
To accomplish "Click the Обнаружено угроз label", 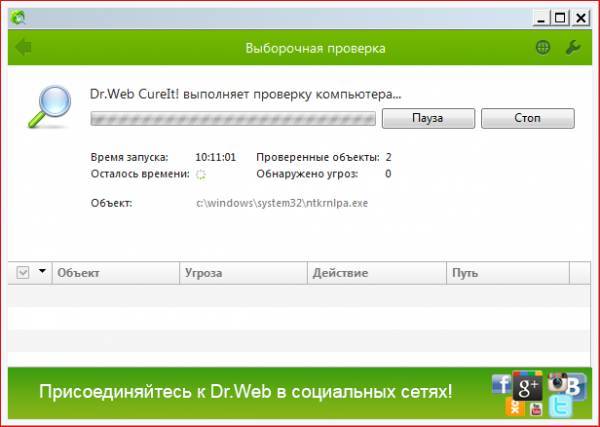I will tap(307, 174).
